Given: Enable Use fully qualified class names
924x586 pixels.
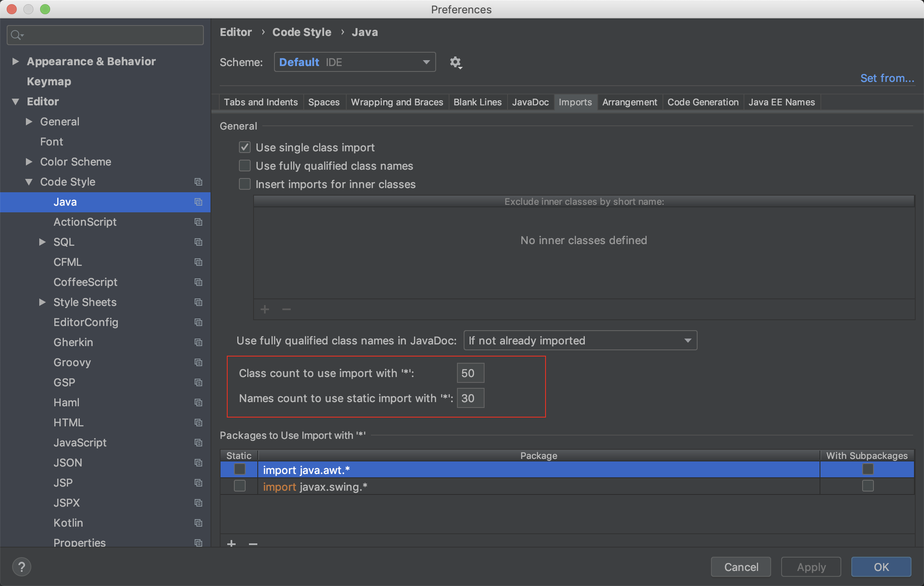Looking at the screenshot, I should coord(245,166).
